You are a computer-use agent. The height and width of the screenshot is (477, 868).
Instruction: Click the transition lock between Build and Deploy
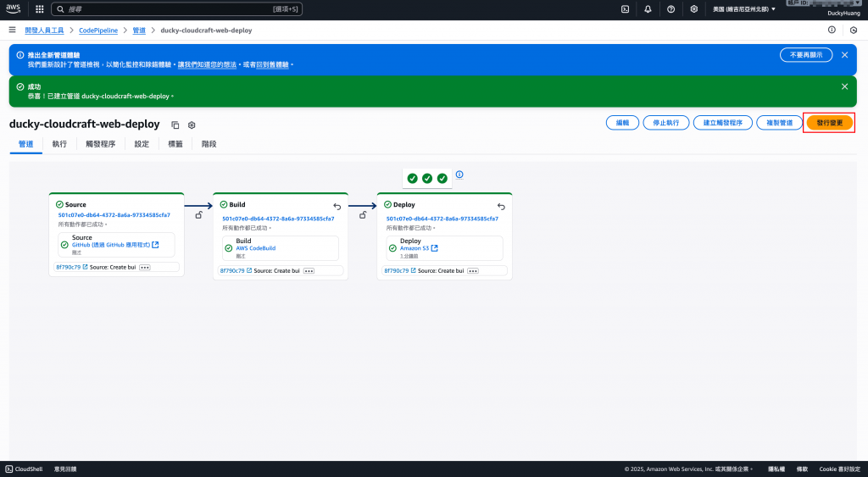click(363, 214)
